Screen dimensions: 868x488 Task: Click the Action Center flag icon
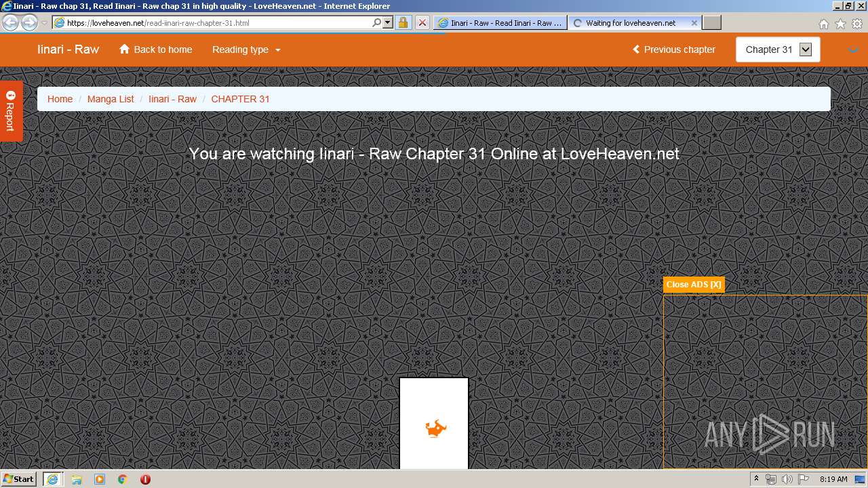803,479
